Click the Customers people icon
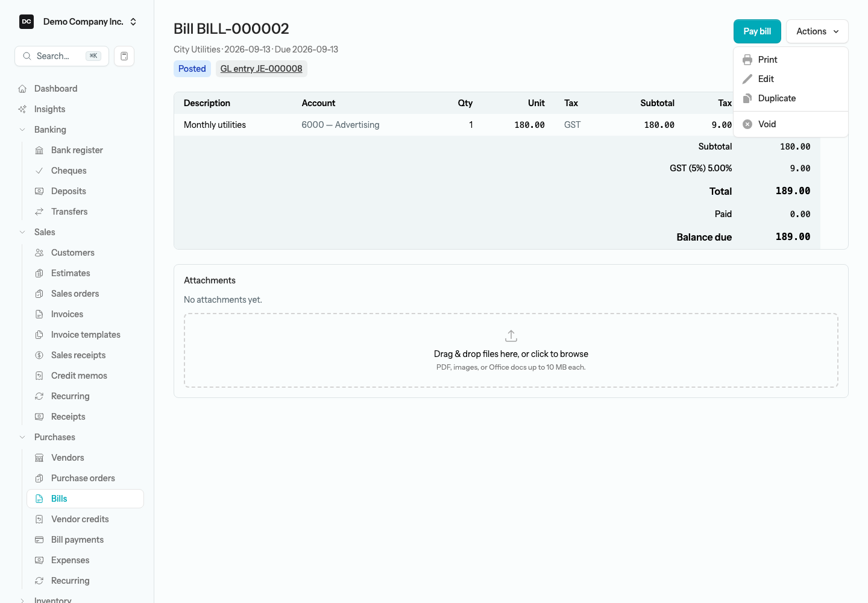This screenshot has width=868, height=603. 39,253
